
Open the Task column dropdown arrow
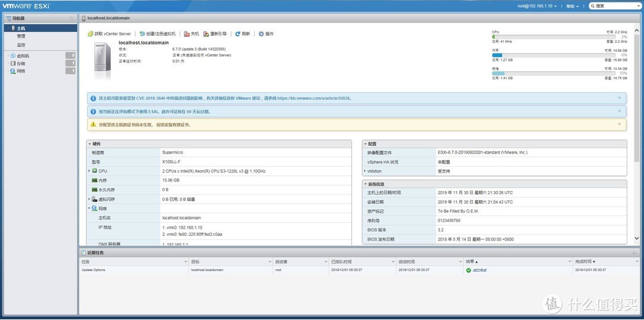point(185,261)
